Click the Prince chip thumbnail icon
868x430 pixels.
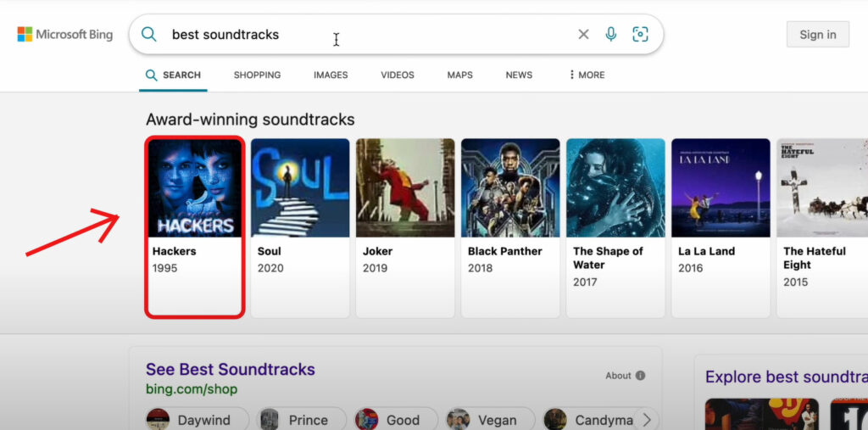(x=270, y=420)
